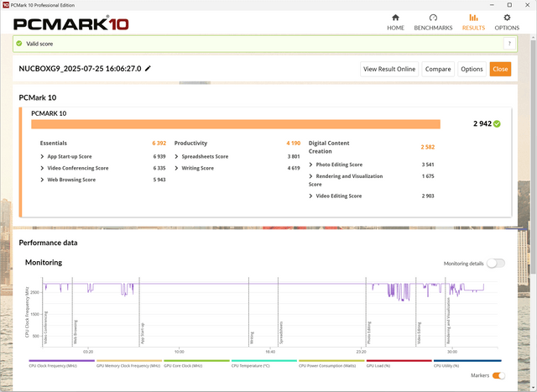Click the Web Browsing chart marker
The width and height of the screenshot is (537, 392).
tap(76, 332)
